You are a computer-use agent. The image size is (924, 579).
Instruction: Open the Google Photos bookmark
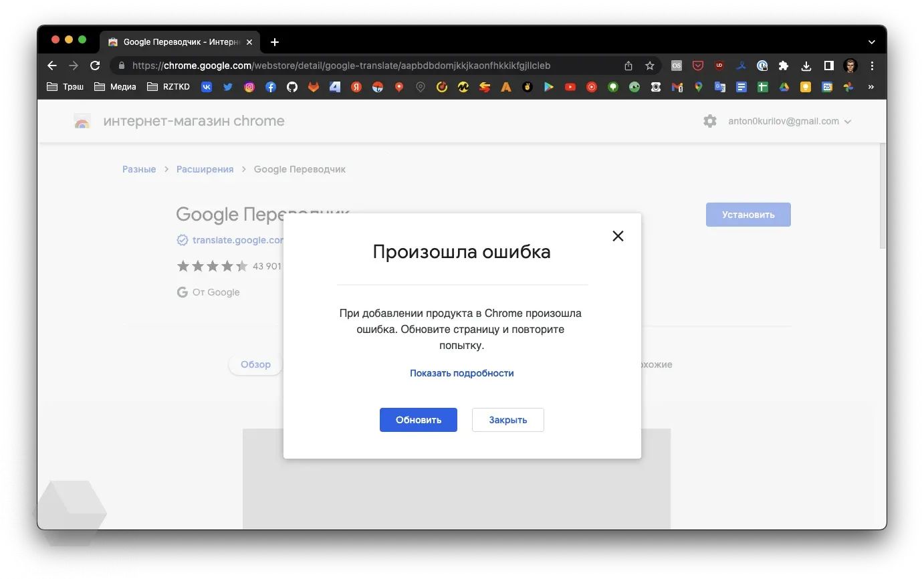click(848, 87)
